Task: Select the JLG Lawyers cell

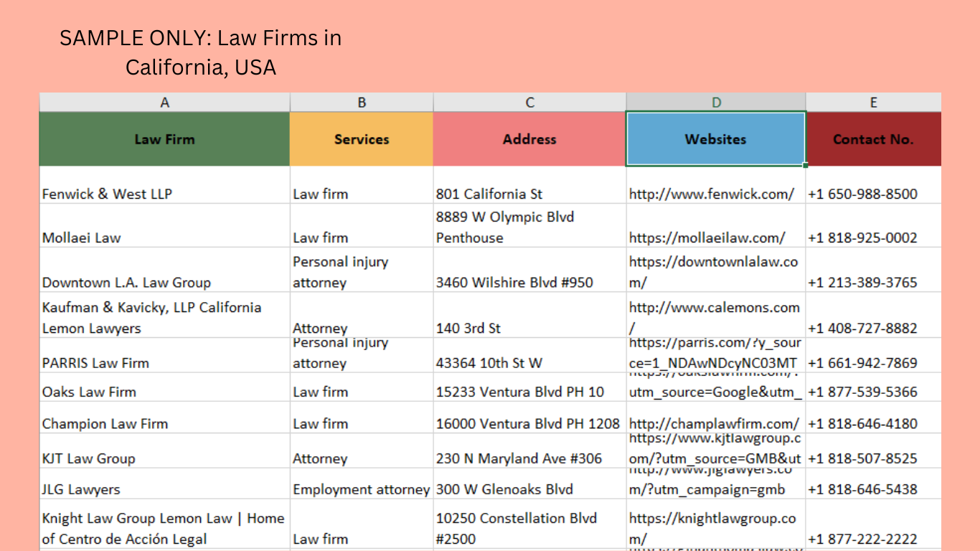Action: (x=164, y=484)
